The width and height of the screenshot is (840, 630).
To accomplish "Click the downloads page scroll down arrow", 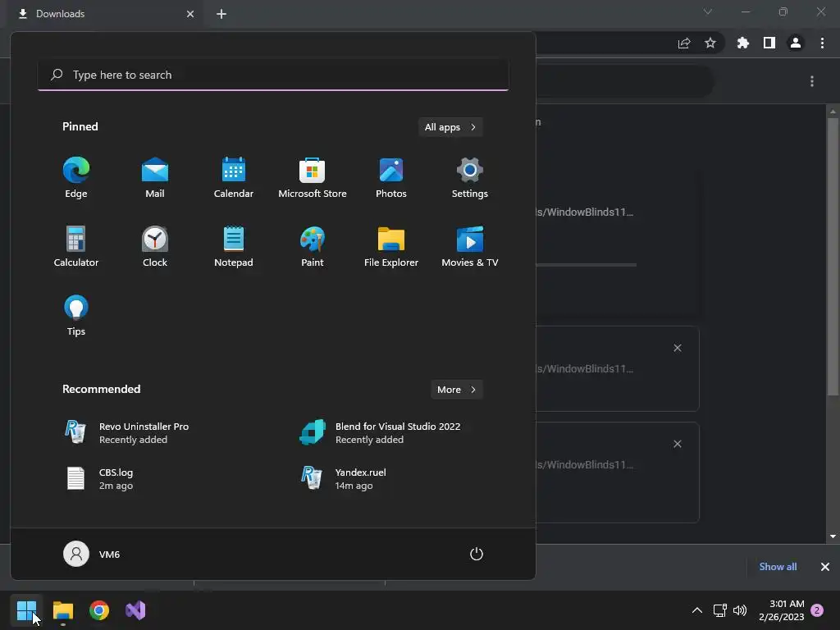I will click(833, 536).
